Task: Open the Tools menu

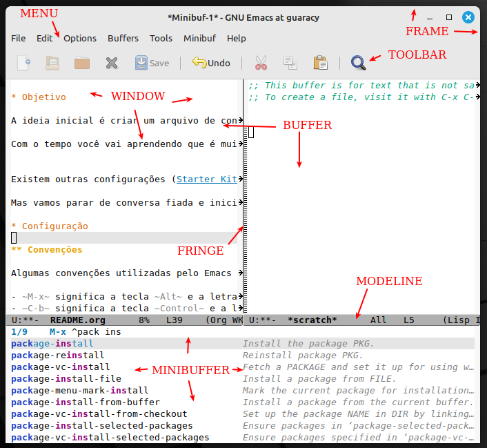Action: (161, 38)
